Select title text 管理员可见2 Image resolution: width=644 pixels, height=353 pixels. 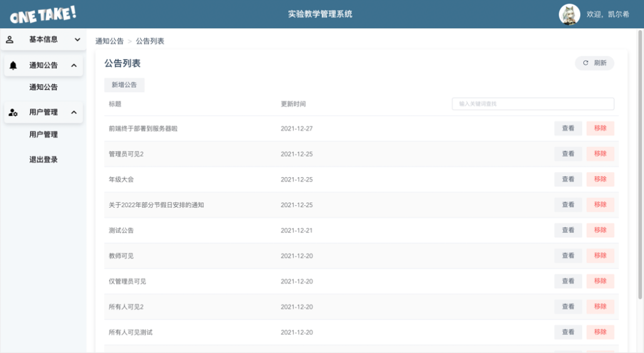126,154
